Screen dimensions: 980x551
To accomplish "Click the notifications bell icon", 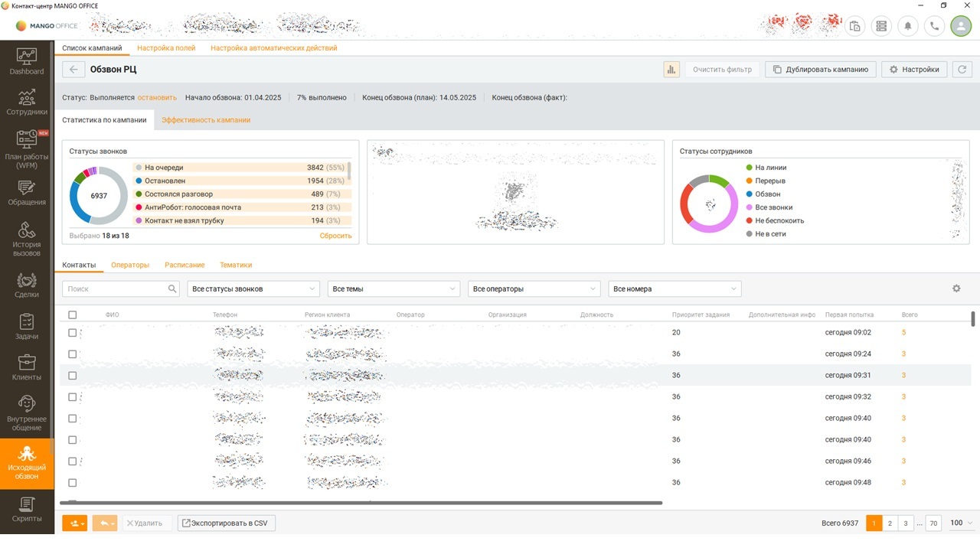I will [908, 26].
